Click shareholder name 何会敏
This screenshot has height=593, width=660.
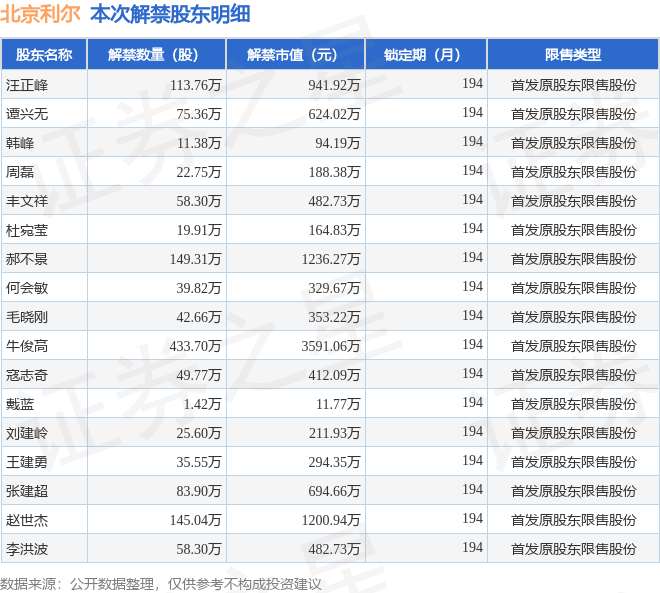point(27,288)
